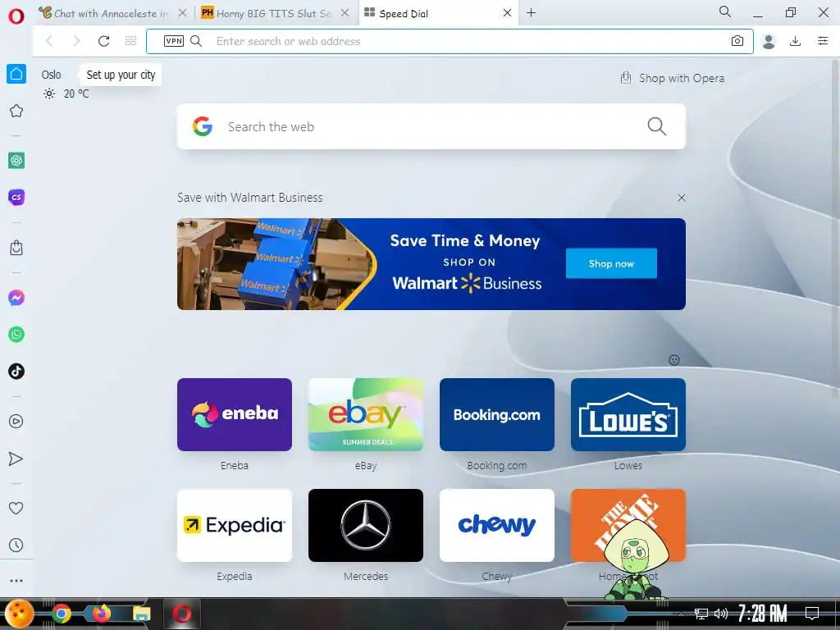Open sidebar setup three-dots menu
Screen dimensions: 840x630
[16, 581]
